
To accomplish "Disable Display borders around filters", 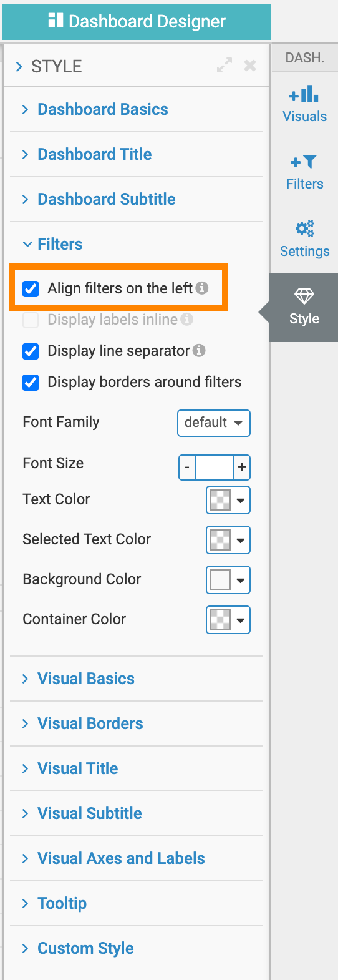I will (x=31, y=382).
